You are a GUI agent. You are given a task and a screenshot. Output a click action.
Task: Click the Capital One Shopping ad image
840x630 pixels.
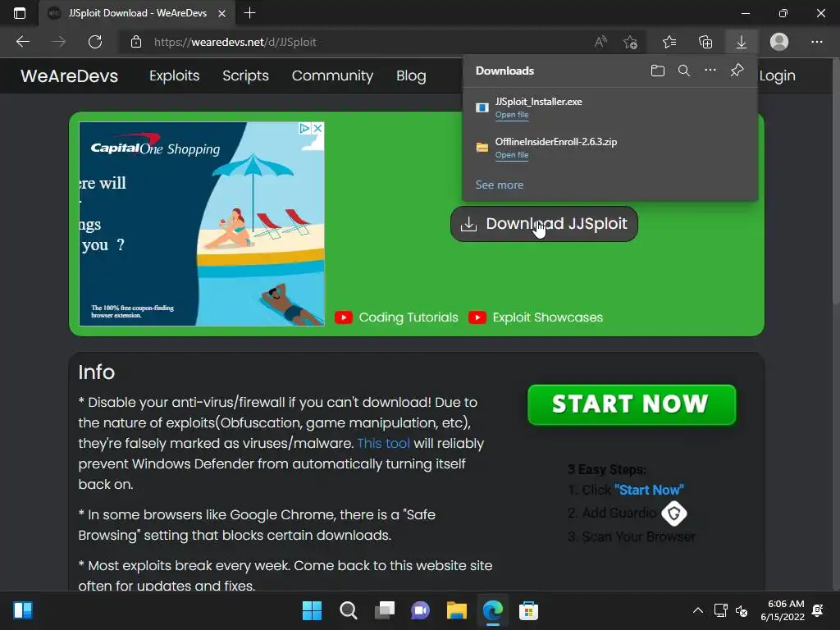[x=202, y=224]
